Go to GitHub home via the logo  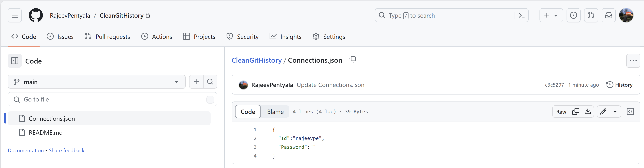[36, 15]
